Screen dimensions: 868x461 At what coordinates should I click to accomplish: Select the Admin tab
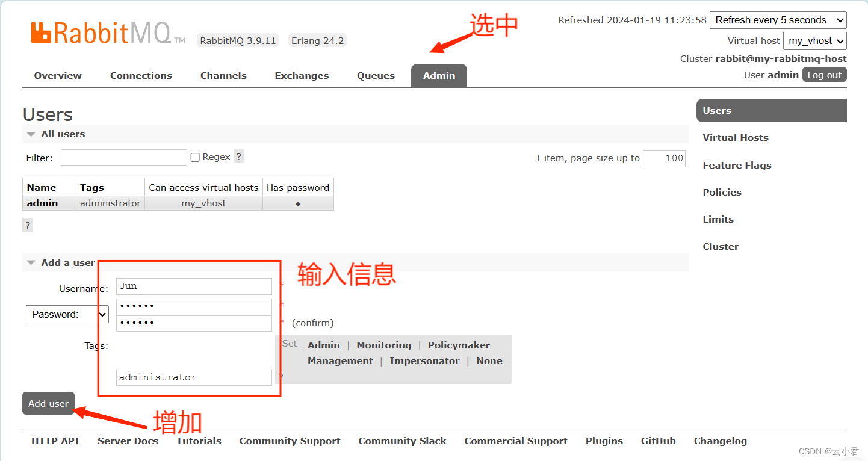point(439,75)
